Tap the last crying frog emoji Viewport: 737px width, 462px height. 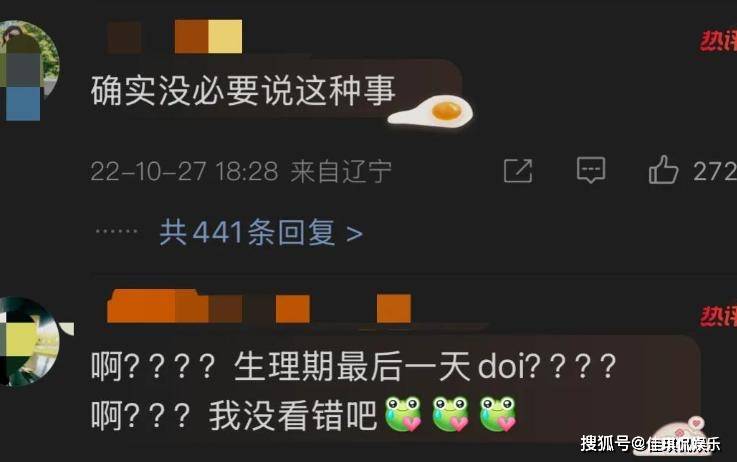pos(498,414)
